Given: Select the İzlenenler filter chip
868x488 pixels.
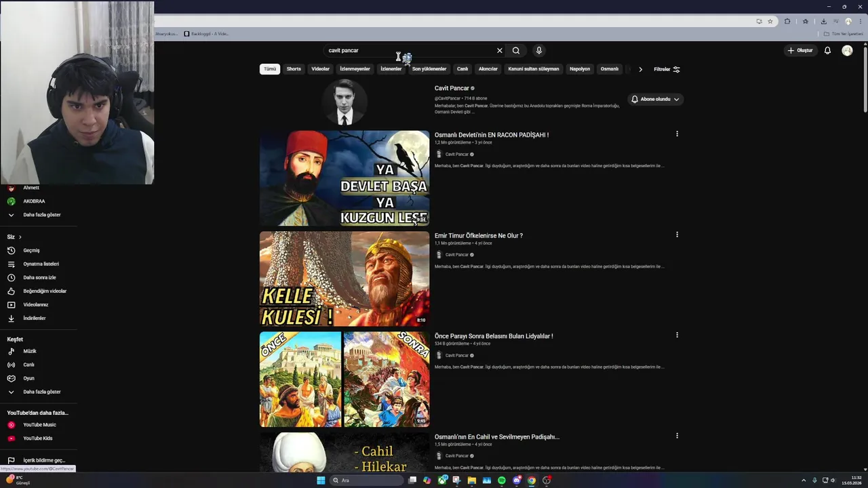Looking at the screenshot, I should pos(391,69).
